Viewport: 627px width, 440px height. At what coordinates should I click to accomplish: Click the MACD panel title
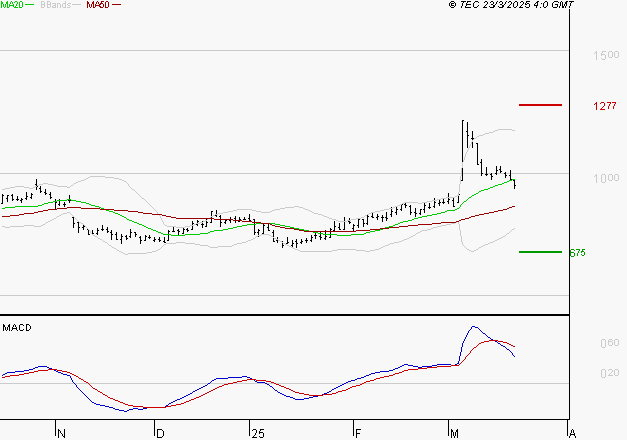[x=17, y=328]
